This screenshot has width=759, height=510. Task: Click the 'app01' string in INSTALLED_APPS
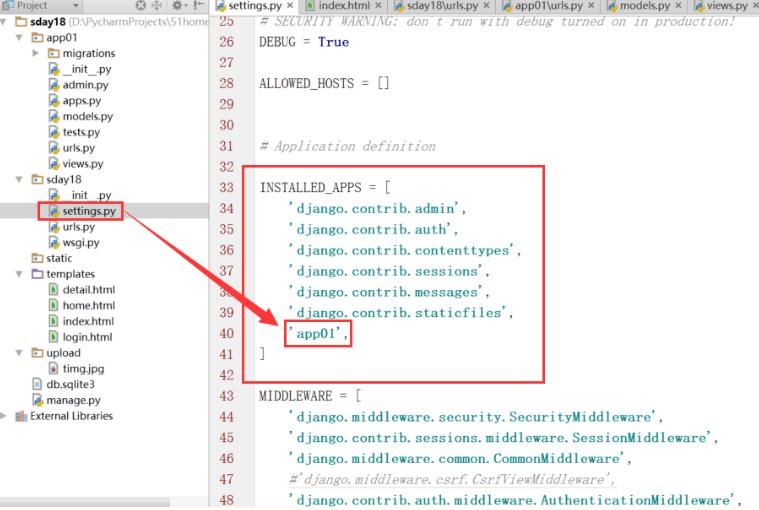316,333
